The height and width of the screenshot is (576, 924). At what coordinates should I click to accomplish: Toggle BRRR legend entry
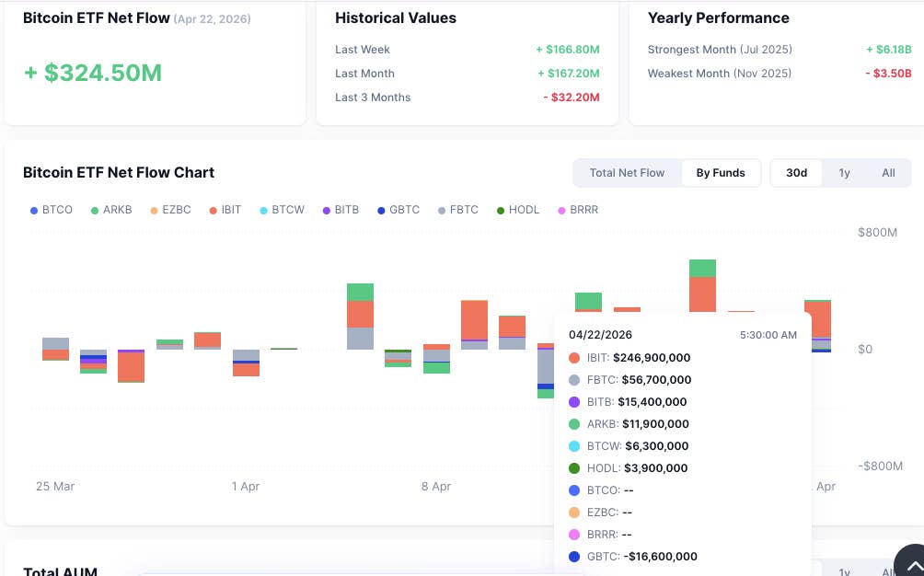click(577, 210)
